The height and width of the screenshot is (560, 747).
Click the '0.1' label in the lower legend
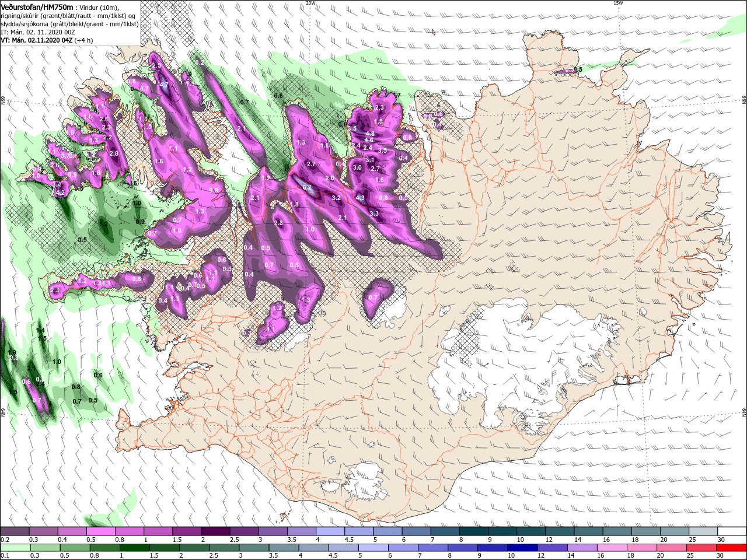[x=5, y=555]
